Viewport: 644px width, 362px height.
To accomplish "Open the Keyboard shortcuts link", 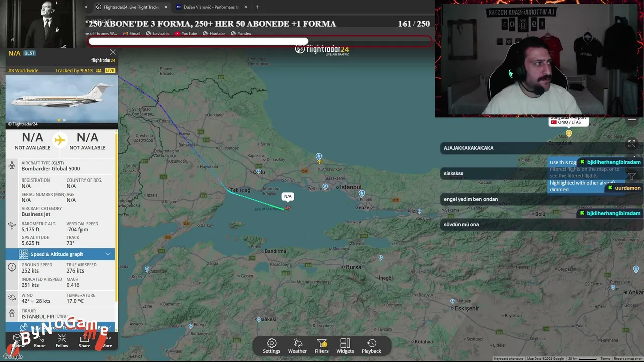I will [508, 359].
